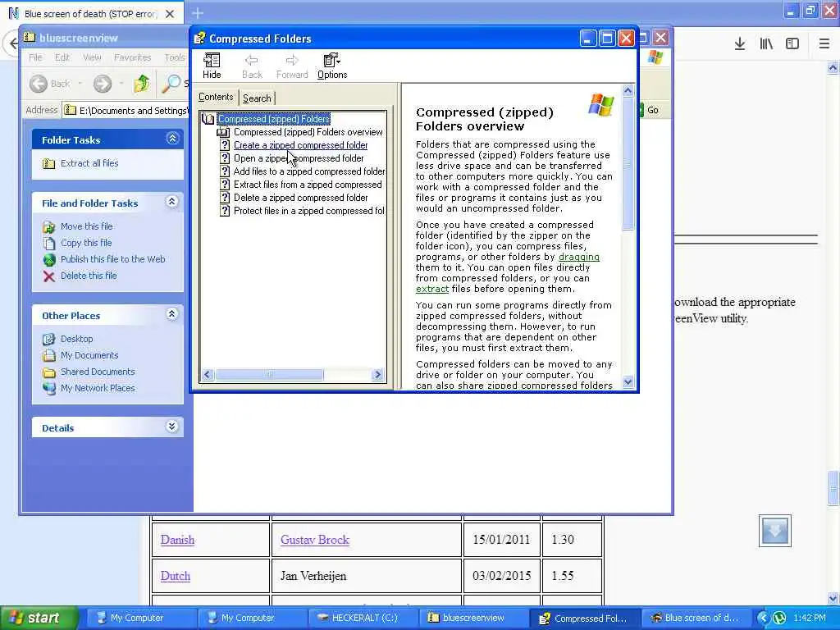Open the Edit menu in bluescreenview
This screenshot has width=840, height=630.
pyautogui.click(x=62, y=57)
